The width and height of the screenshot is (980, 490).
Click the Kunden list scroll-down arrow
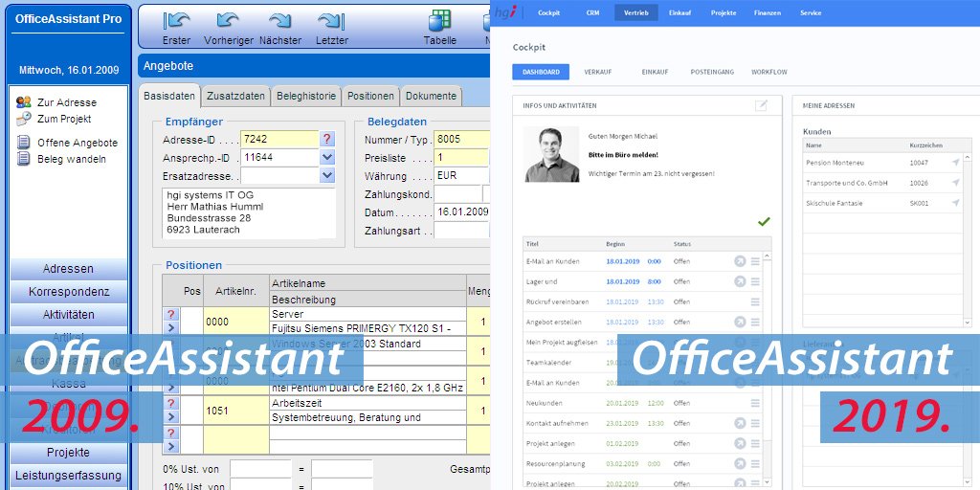click(968, 322)
